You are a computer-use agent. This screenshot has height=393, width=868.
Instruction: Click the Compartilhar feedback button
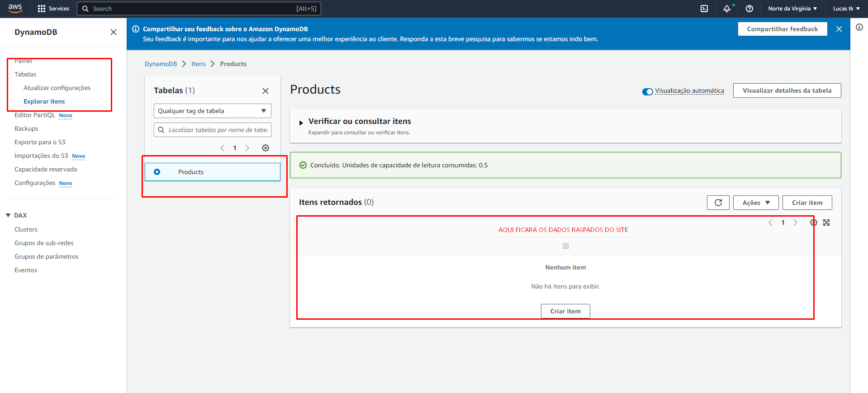(x=783, y=29)
